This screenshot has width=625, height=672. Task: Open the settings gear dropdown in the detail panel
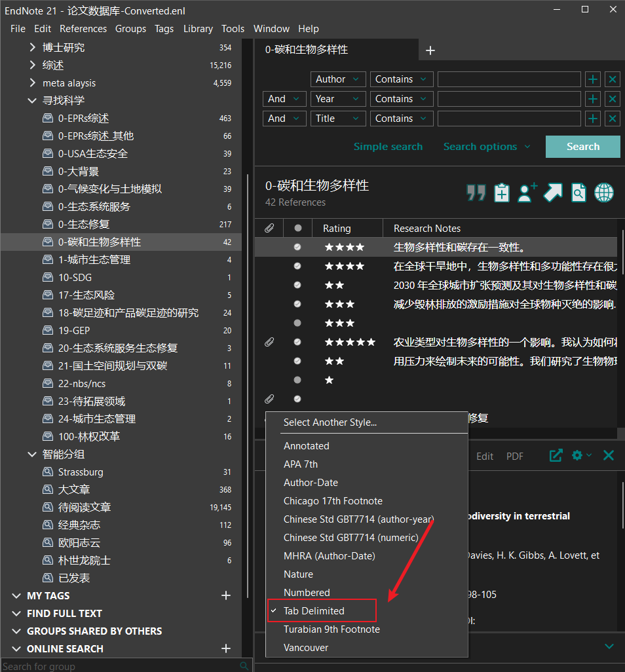[x=580, y=456]
